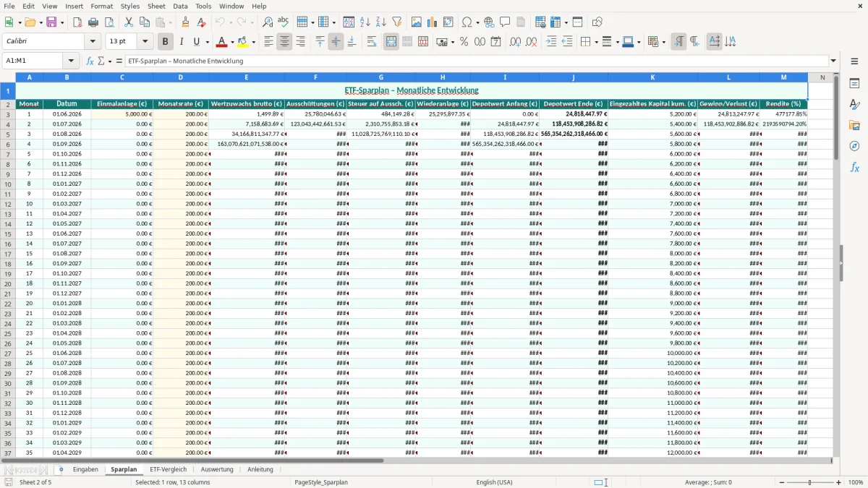Click the Add new sheet button
Image resolution: width=868 pixels, height=488 pixels.
pyautogui.click(x=61, y=469)
